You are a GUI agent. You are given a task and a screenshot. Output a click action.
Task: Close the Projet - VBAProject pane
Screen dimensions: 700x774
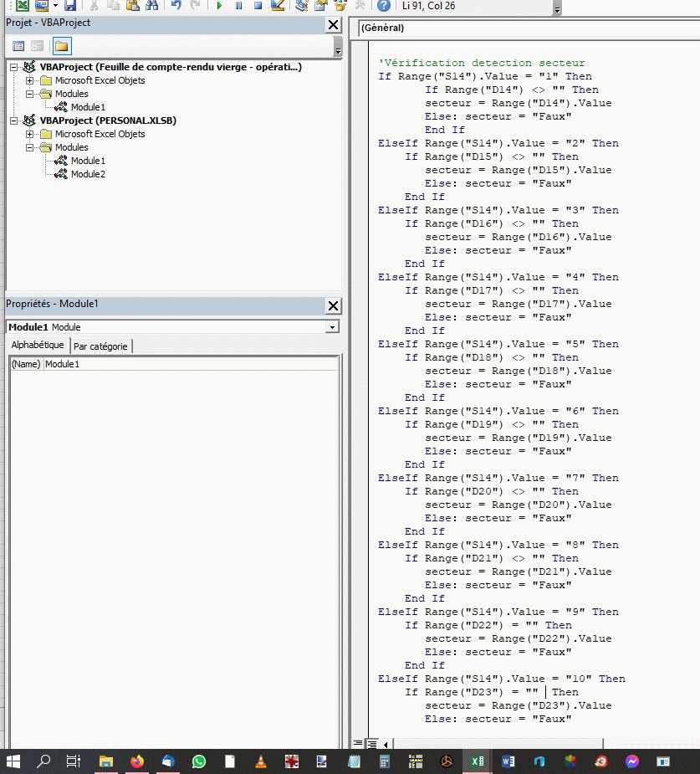click(334, 24)
